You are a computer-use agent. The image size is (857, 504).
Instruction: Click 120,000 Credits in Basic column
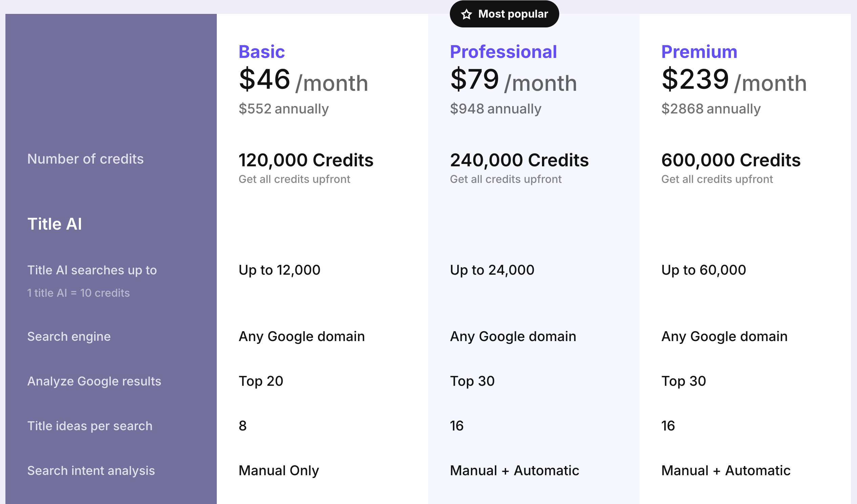click(x=306, y=160)
